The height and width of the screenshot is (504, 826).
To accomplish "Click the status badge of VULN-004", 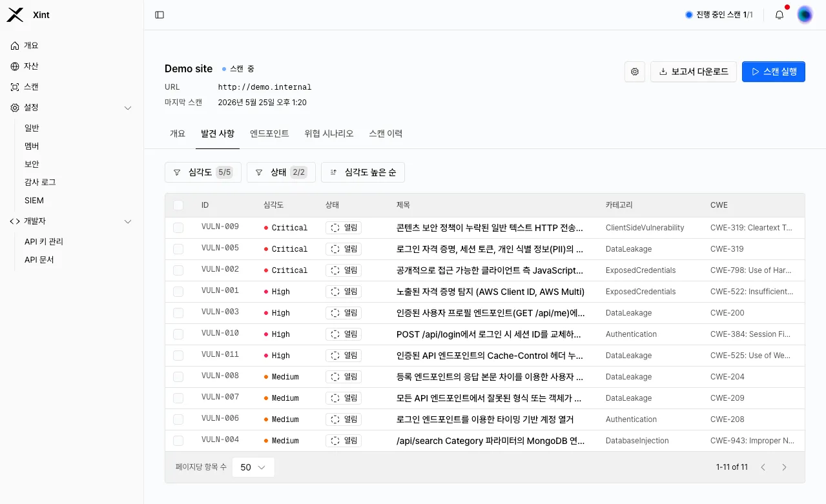I will tap(344, 441).
